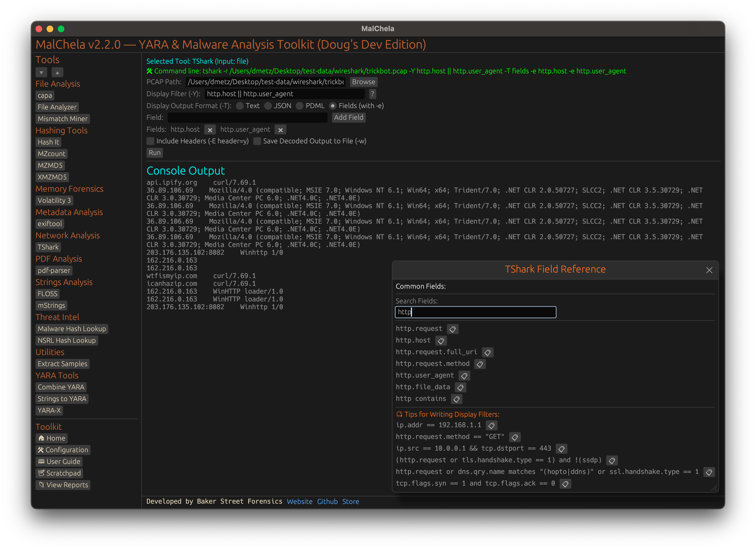Close the TShark Field Reference panel
Viewport: 756px width, 550px height.
tap(709, 270)
